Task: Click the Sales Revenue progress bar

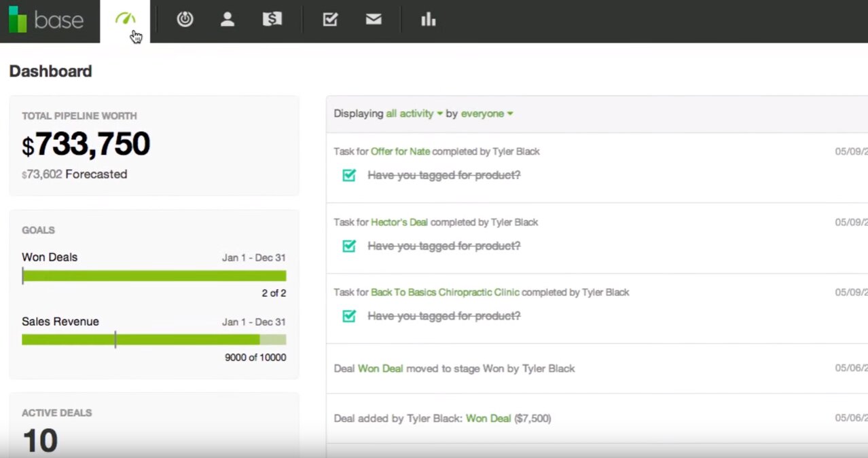Action: click(153, 339)
